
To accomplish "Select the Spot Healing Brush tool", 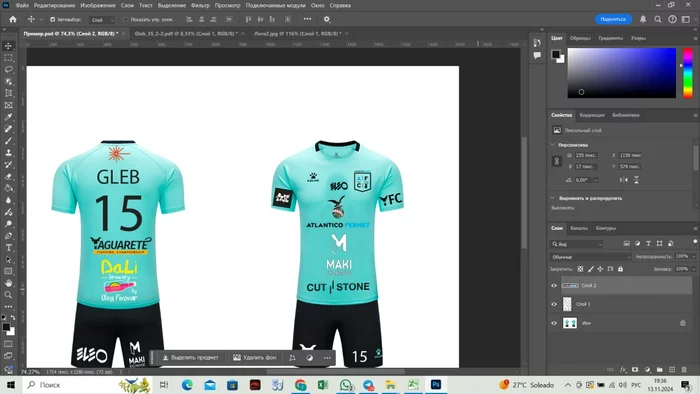I will tap(8, 129).
